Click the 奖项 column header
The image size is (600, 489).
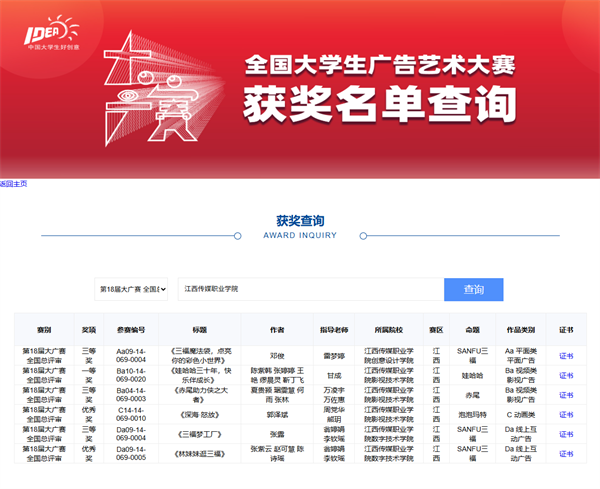point(89,330)
